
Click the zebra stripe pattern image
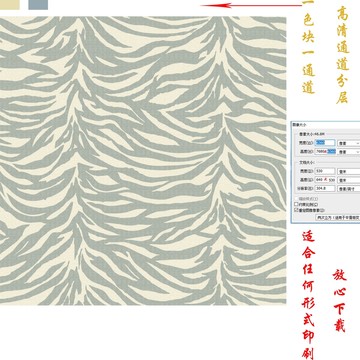pyautogui.click(x=143, y=160)
